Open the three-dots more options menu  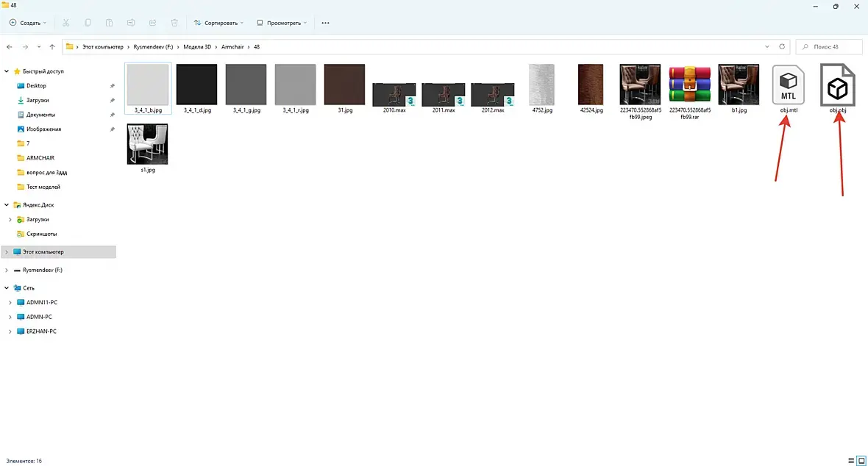click(325, 23)
